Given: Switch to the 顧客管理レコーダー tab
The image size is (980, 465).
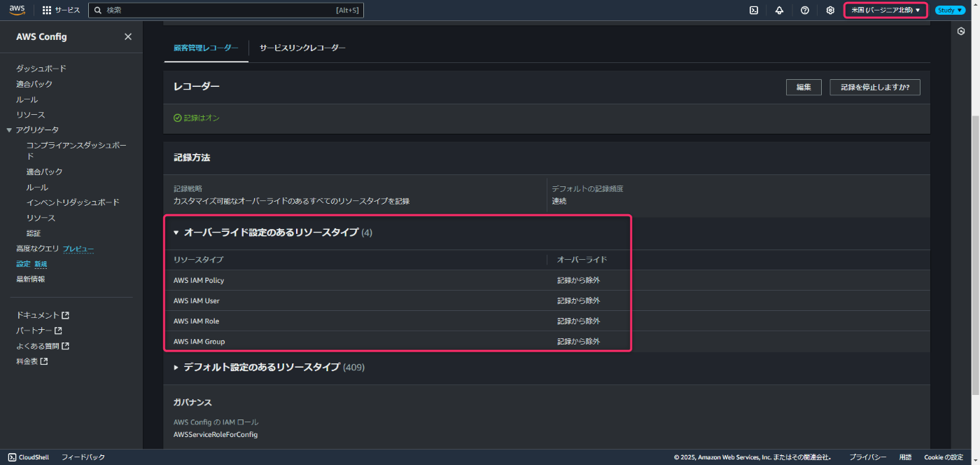Looking at the screenshot, I should (206, 48).
